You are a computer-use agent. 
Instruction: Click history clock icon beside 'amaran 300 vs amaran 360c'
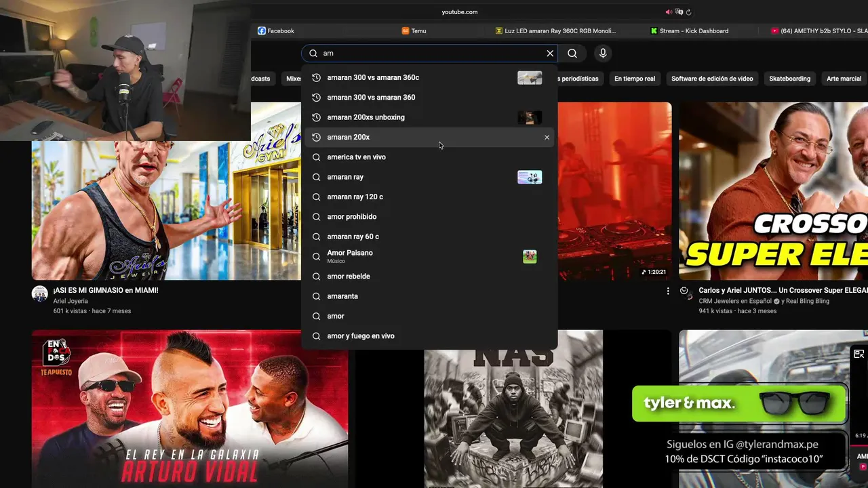[316, 77]
